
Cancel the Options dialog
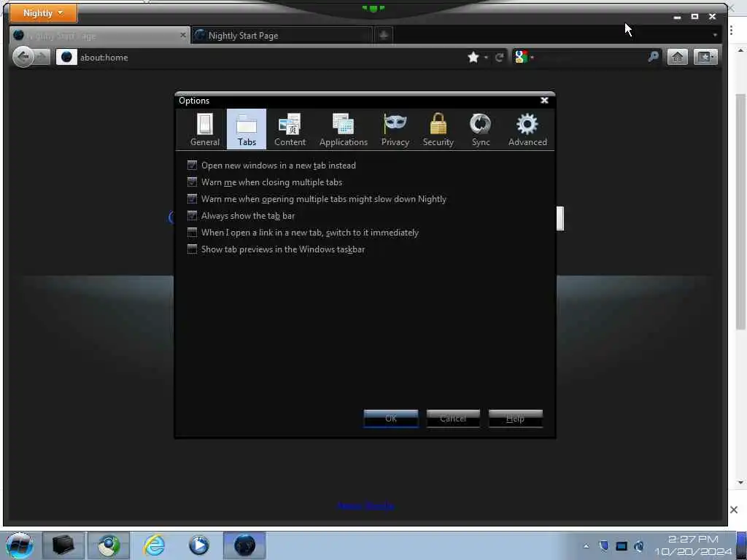pos(453,419)
